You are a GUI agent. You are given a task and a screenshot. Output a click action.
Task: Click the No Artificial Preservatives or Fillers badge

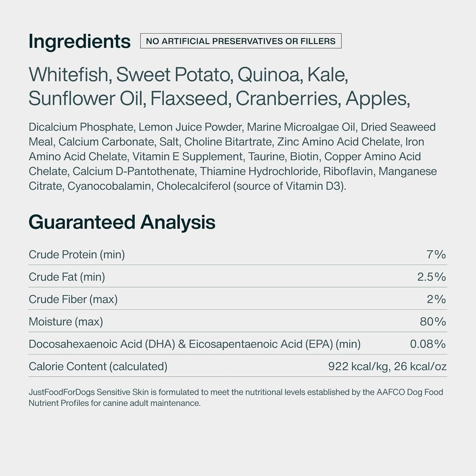[241, 41]
